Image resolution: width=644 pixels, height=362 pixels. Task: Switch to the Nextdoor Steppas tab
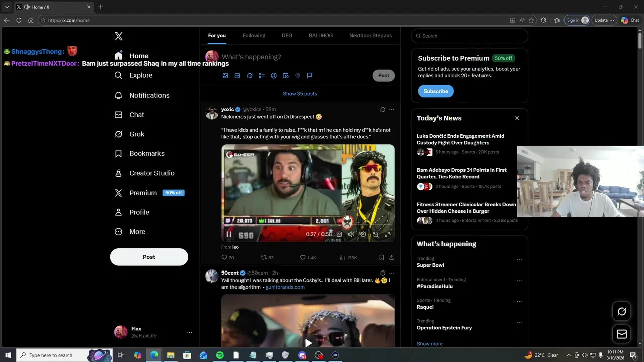(371, 36)
